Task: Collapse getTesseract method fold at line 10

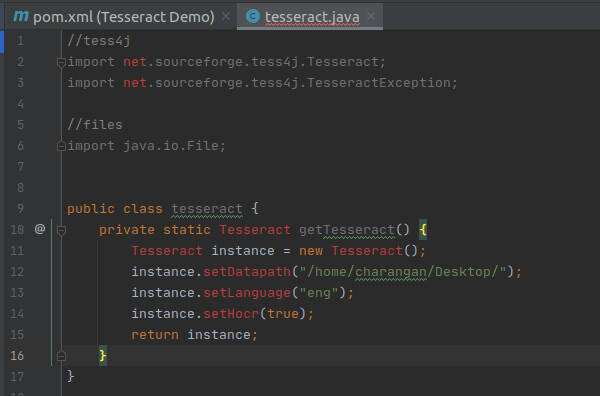Action: click(x=61, y=230)
